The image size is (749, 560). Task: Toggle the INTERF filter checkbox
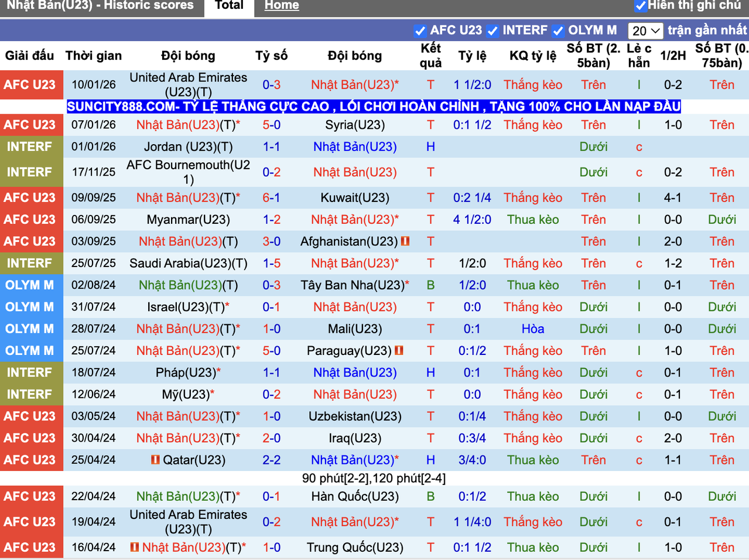(493, 31)
